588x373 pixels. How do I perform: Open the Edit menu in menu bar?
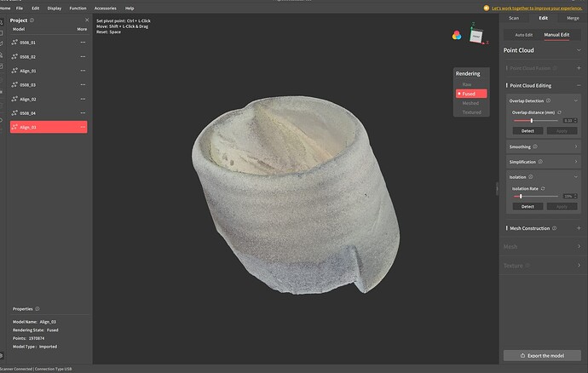[x=35, y=9]
